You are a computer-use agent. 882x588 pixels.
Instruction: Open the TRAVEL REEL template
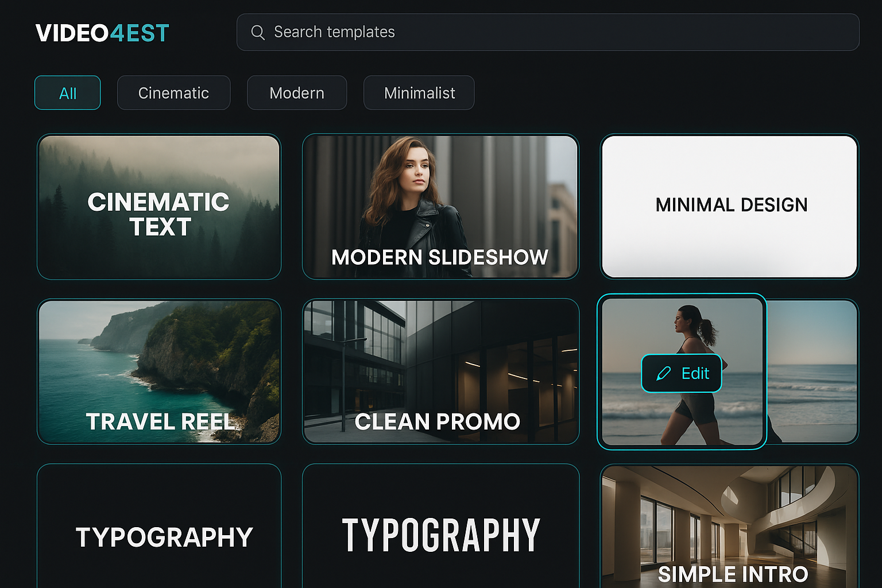tap(159, 372)
